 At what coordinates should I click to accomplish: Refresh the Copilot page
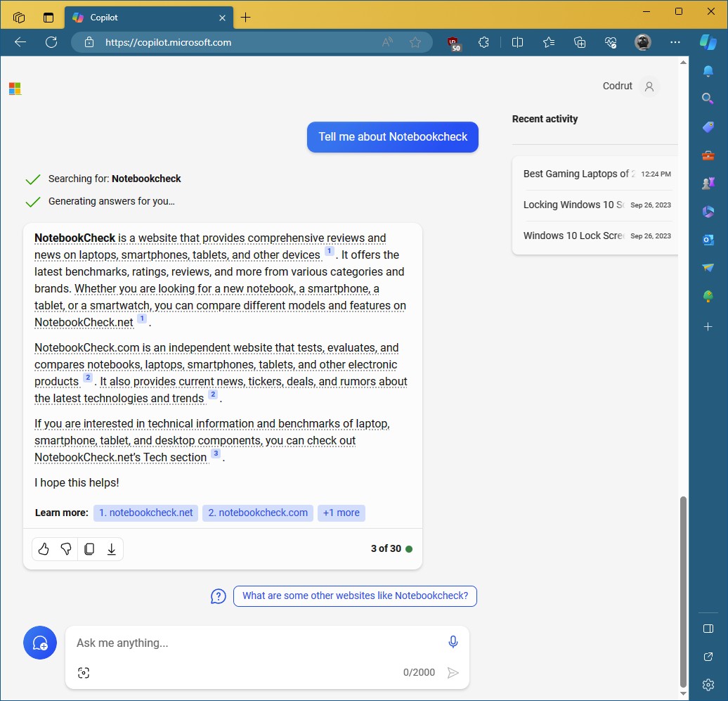(x=51, y=42)
